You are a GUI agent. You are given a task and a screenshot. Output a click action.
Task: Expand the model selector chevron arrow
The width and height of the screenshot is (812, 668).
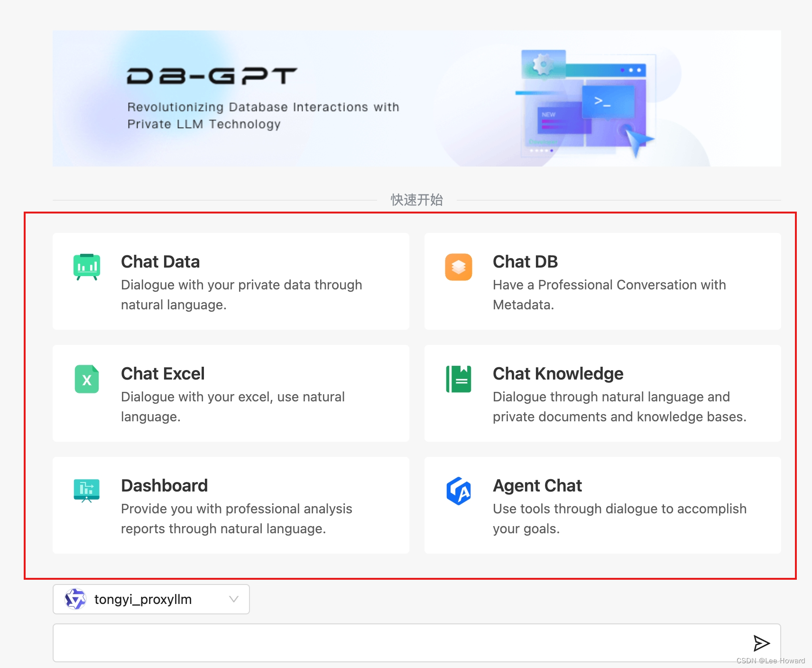234,599
